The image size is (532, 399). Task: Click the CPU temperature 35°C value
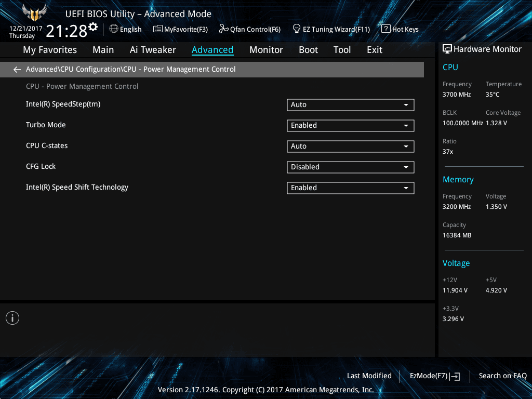(x=493, y=95)
